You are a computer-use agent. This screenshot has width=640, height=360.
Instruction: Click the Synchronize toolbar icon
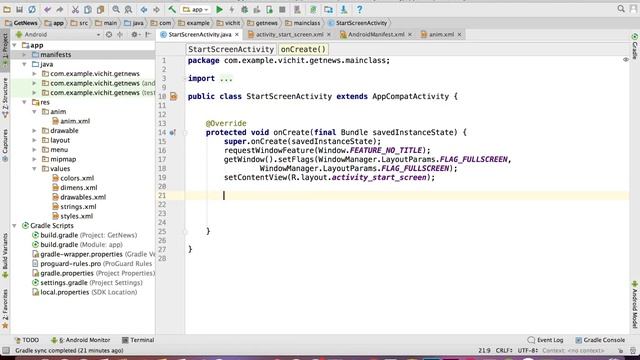point(32,9)
